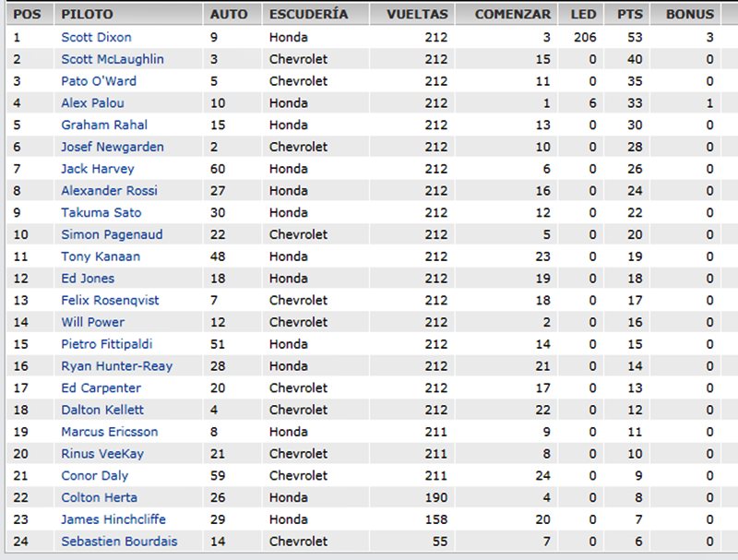Screen dimensions: 738x560
Task: Open Graham Rahal profile link
Action: point(104,125)
